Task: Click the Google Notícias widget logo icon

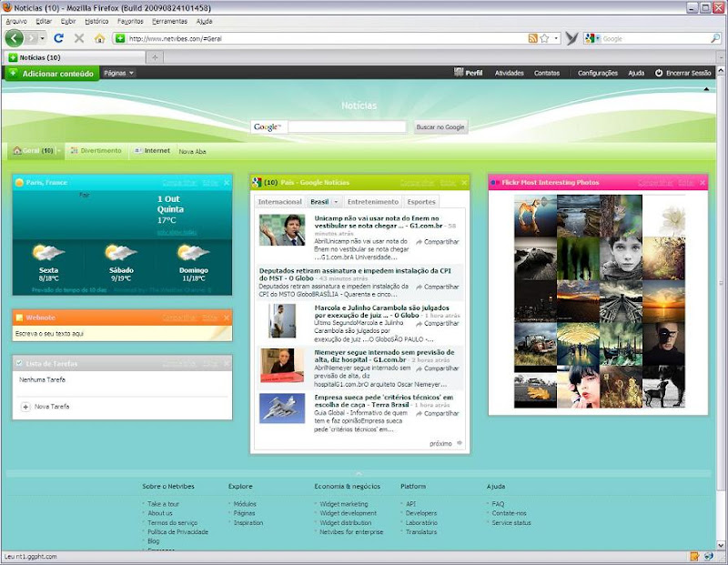Action: pos(257,183)
